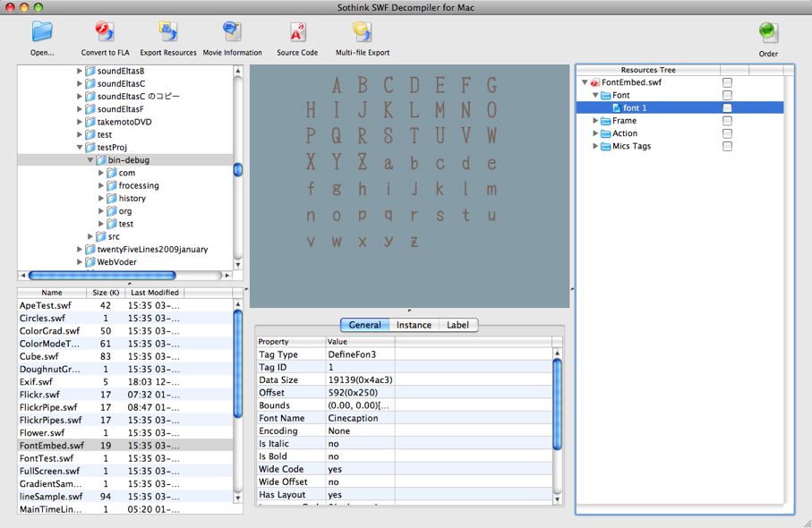Expand the Action folder in Resources Tree
Screen dimensions: 812x528
(x=596, y=133)
